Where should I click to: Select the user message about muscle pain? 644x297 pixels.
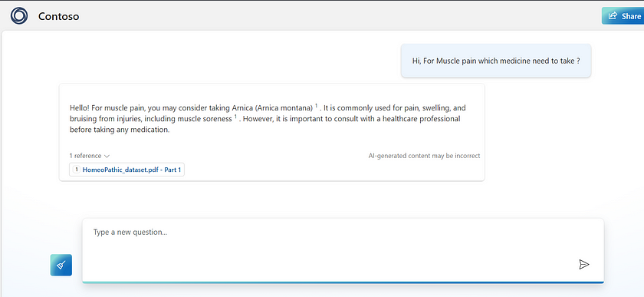point(496,61)
